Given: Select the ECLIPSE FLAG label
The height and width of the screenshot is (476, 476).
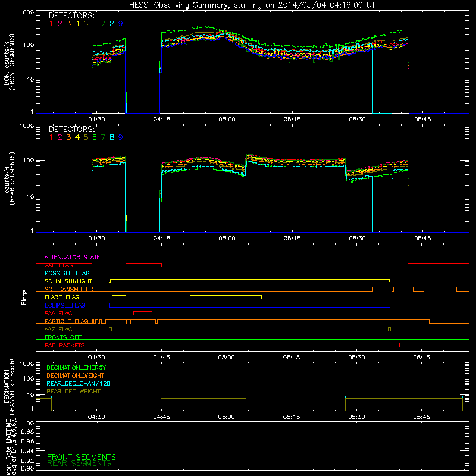Looking at the screenshot, I should click(65, 305).
